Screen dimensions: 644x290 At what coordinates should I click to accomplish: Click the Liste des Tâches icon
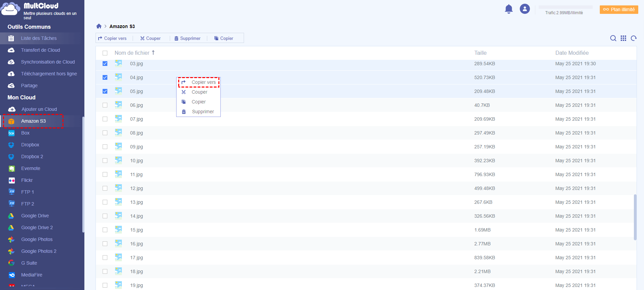11,38
